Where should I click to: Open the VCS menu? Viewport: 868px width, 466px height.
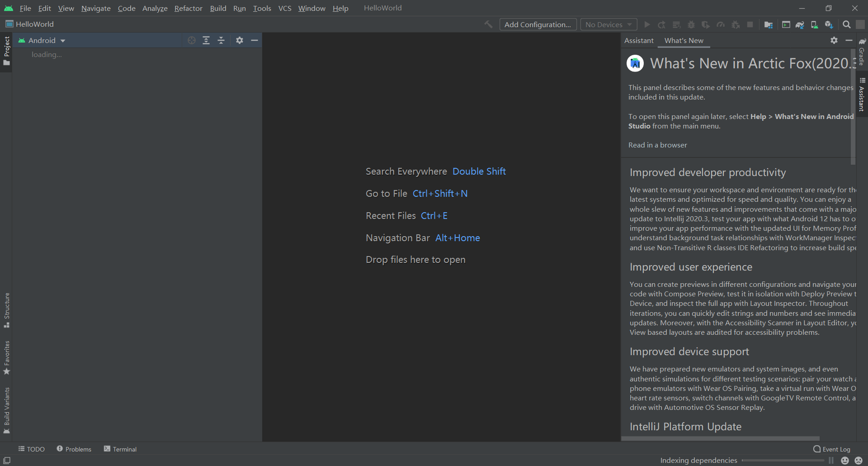285,8
